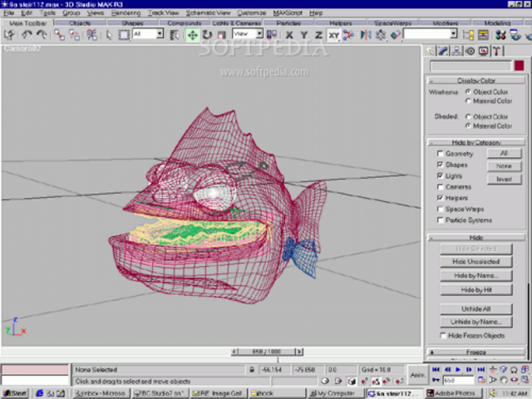Activate the Select and Rotate tool
532x399 pixels.
click(x=207, y=35)
